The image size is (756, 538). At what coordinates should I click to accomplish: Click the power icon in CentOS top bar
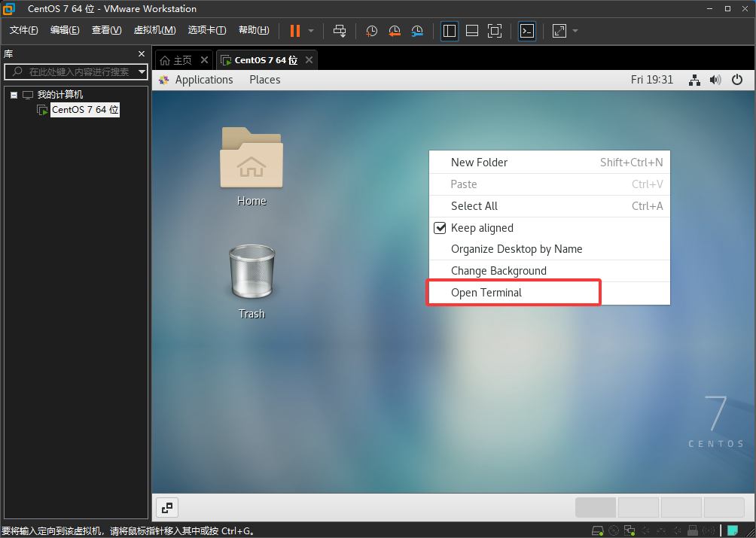pyautogui.click(x=736, y=80)
